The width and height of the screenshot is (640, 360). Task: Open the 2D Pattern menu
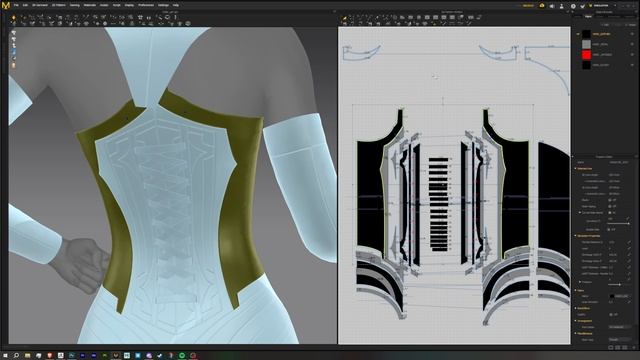click(x=59, y=5)
